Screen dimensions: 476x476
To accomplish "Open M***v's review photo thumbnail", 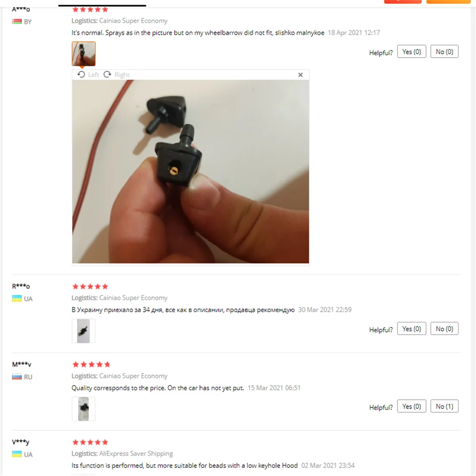I will coord(83,409).
